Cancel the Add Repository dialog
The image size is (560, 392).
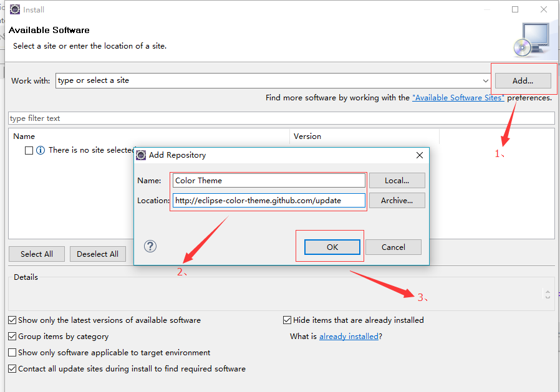393,247
